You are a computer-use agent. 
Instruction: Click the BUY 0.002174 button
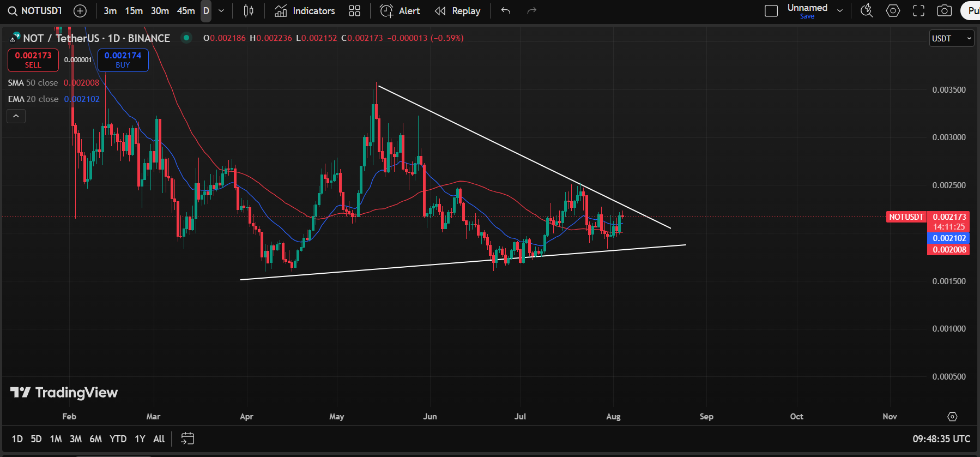[x=123, y=60]
